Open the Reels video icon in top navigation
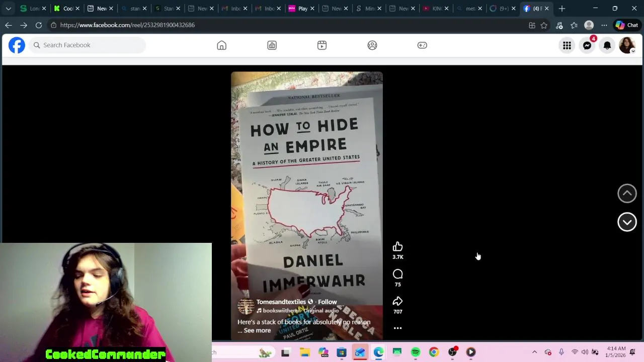 [322, 45]
